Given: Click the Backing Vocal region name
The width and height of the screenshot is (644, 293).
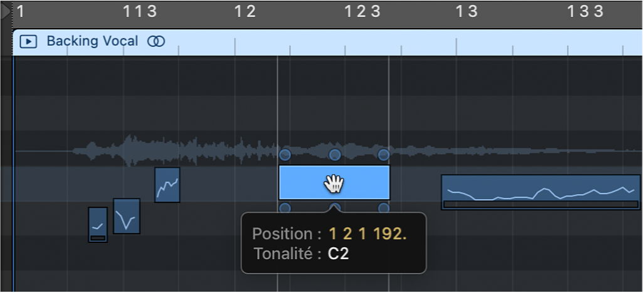Looking at the screenshot, I should pyautogui.click(x=92, y=42).
